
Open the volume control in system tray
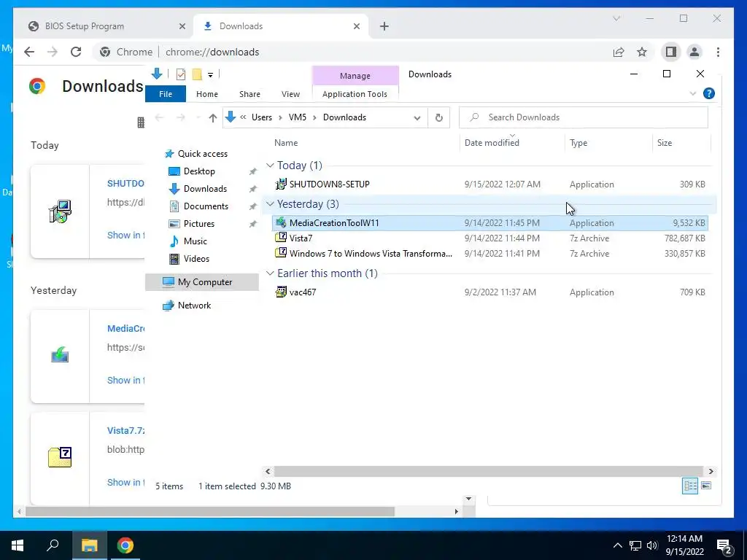tap(652, 545)
